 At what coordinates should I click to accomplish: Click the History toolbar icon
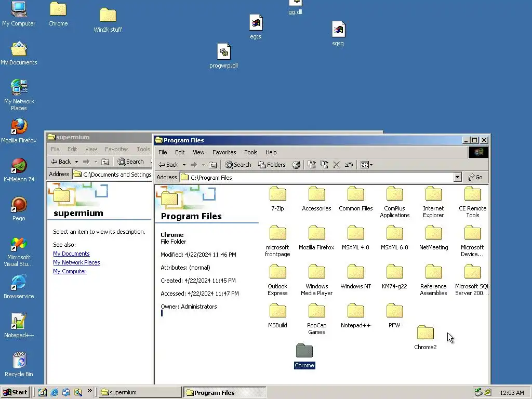pyautogui.click(x=296, y=165)
